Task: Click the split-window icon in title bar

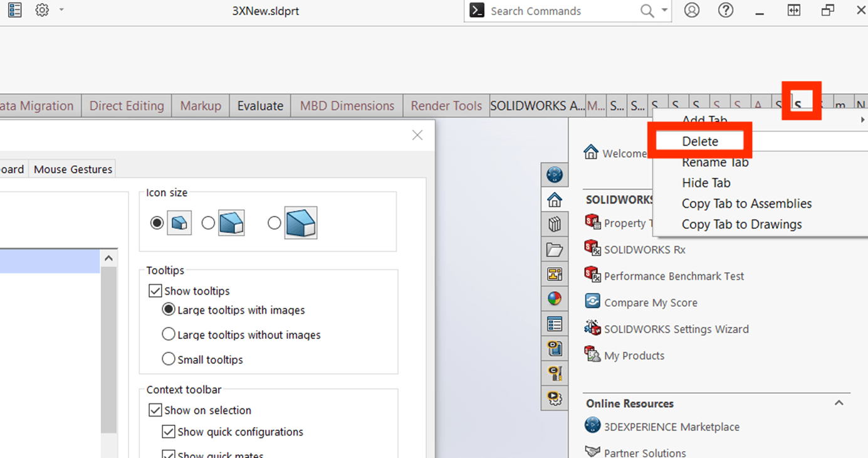Action: click(x=794, y=10)
